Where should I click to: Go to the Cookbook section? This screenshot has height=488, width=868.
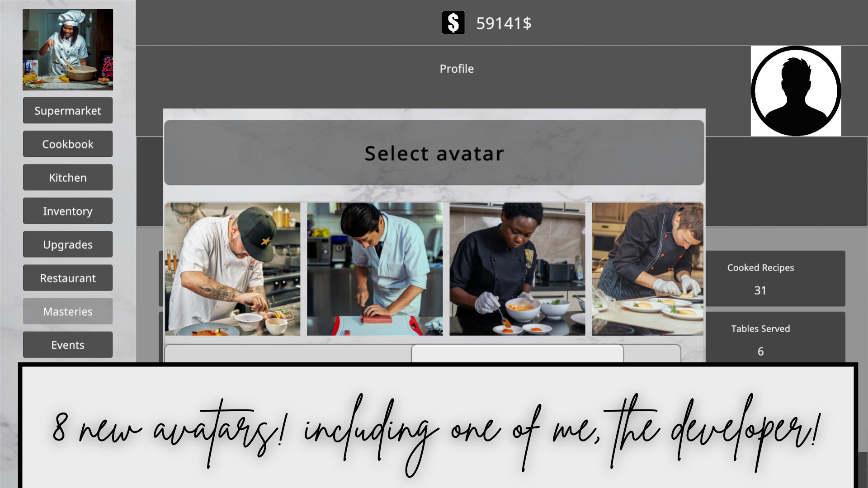[x=68, y=144]
